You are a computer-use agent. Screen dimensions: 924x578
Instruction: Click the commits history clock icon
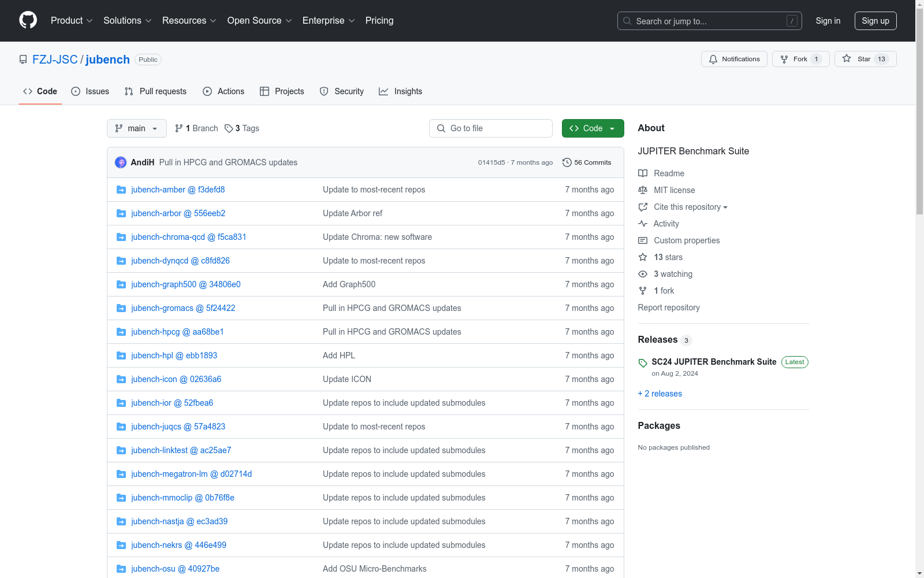pos(567,162)
